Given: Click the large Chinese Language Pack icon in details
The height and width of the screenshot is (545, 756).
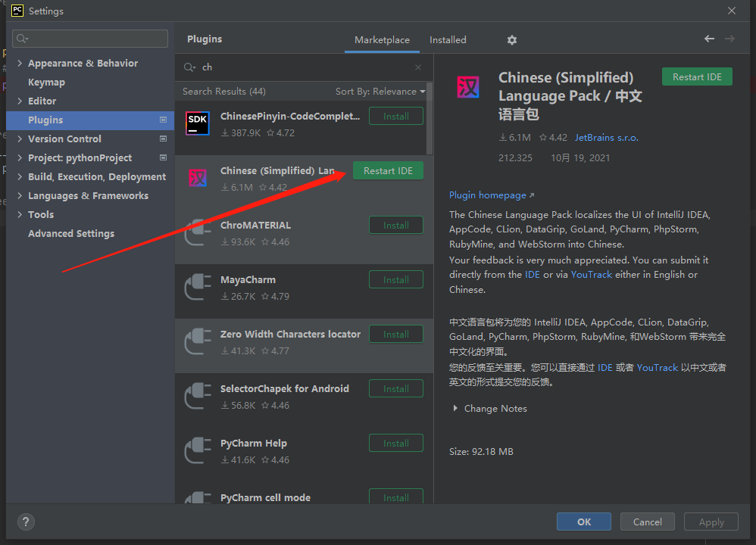Looking at the screenshot, I should [468, 87].
